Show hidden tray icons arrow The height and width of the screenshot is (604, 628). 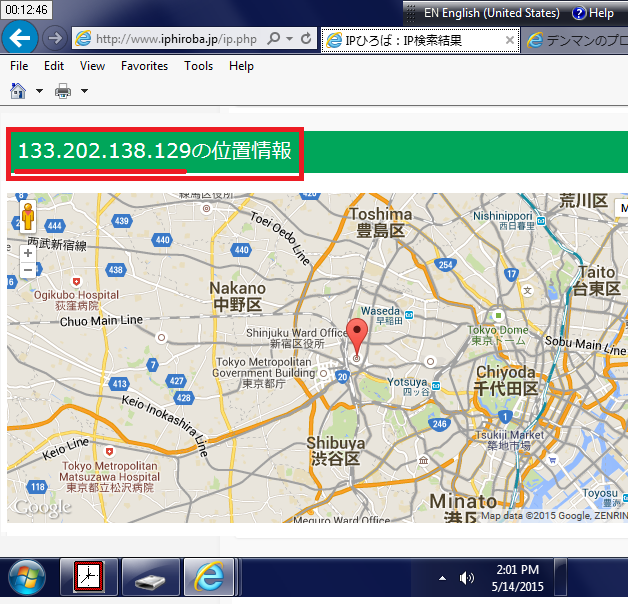[x=442, y=578]
